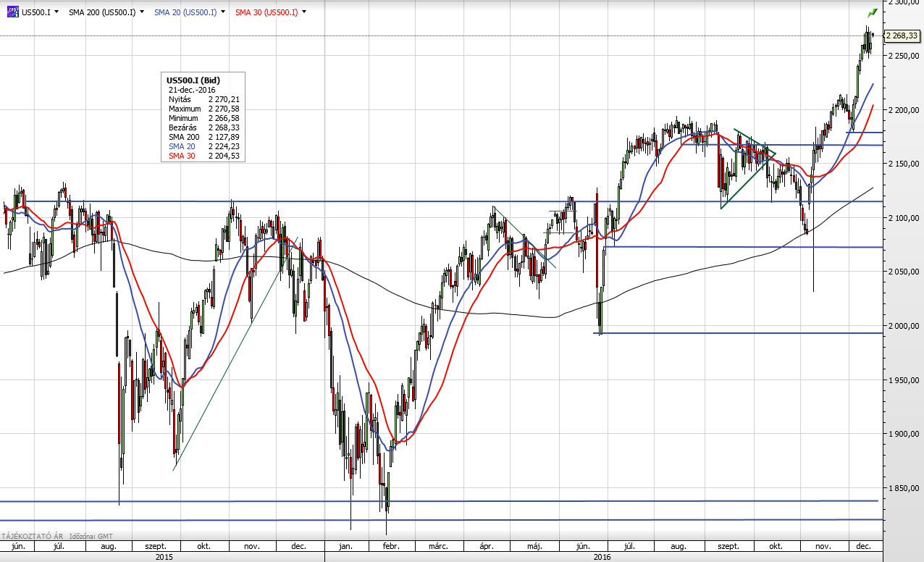Click the red 'SMA 30' value 2 204,53

223,156
